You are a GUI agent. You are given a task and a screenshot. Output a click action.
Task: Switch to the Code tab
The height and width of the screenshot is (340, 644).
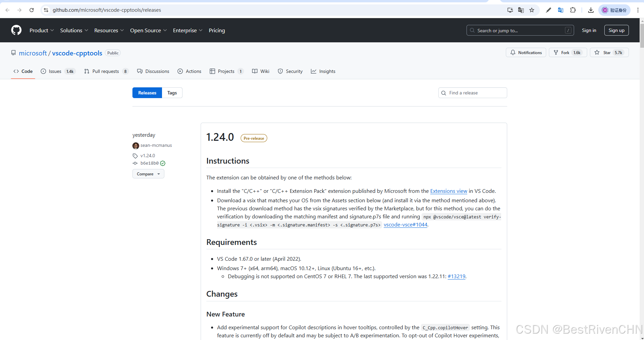tap(23, 71)
